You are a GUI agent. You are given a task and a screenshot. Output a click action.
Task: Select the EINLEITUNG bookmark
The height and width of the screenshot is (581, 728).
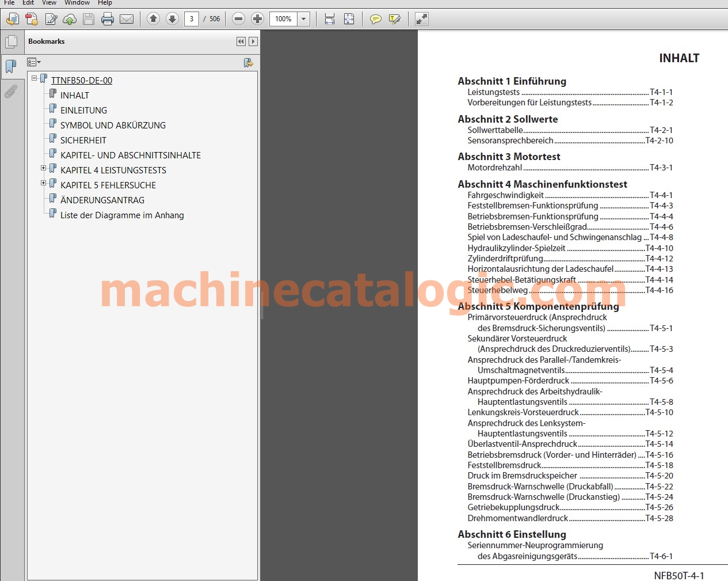pos(83,111)
